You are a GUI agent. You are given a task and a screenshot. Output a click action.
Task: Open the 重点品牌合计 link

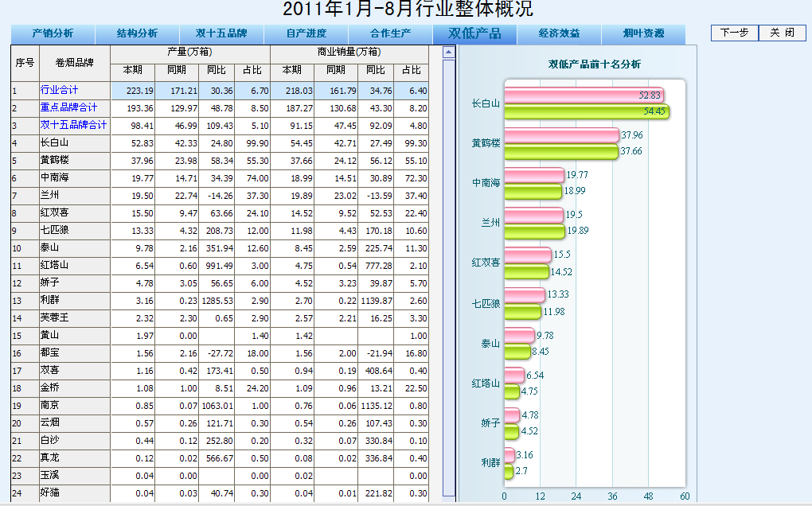pos(69,107)
